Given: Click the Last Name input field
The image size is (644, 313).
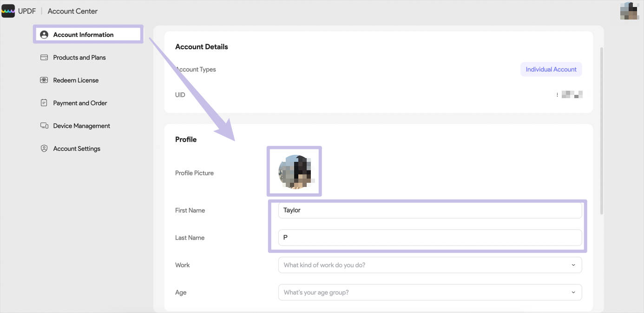Looking at the screenshot, I should click(430, 237).
